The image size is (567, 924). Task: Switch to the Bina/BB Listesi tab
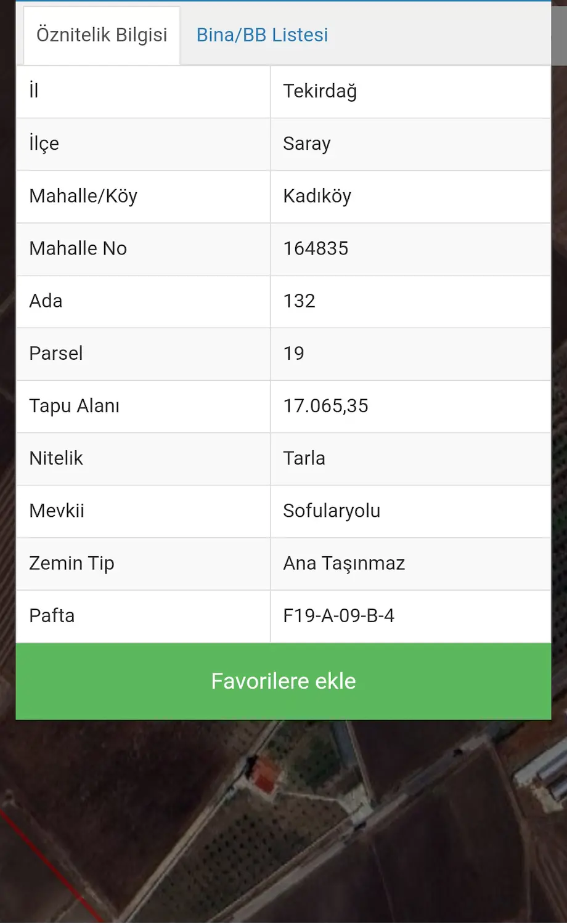(x=262, y=35)
